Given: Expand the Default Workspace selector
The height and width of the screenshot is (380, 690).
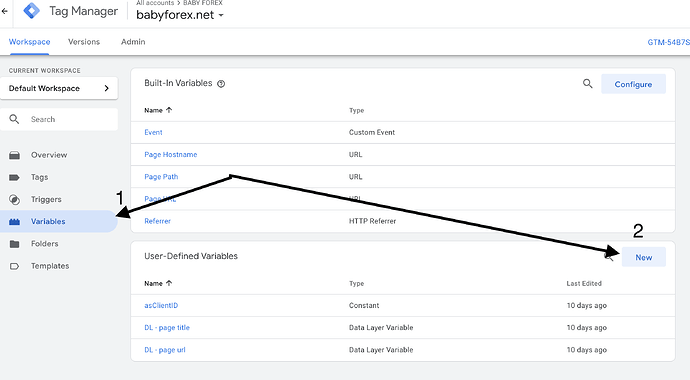Looking at the screenshot, I should [59, 88].
